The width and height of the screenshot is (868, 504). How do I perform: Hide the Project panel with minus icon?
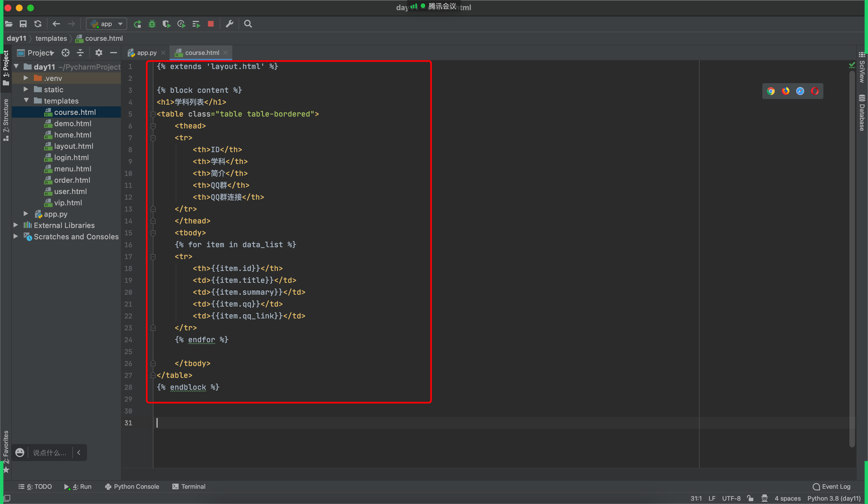coord(113,53)
